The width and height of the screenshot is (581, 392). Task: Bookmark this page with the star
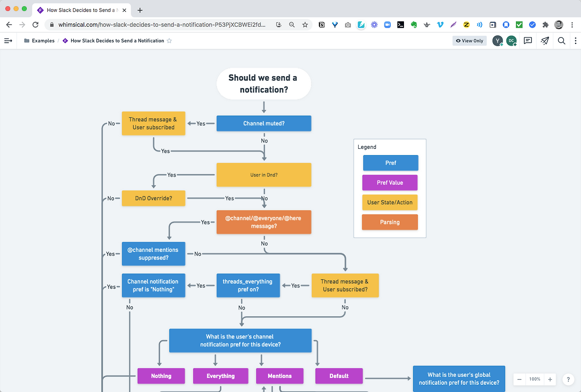coord(305,25)
